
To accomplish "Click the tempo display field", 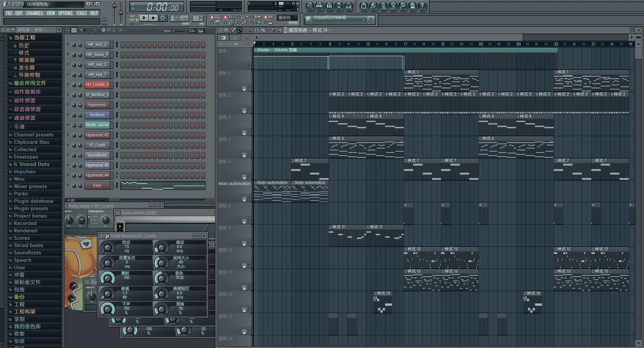I will point(180,18).
